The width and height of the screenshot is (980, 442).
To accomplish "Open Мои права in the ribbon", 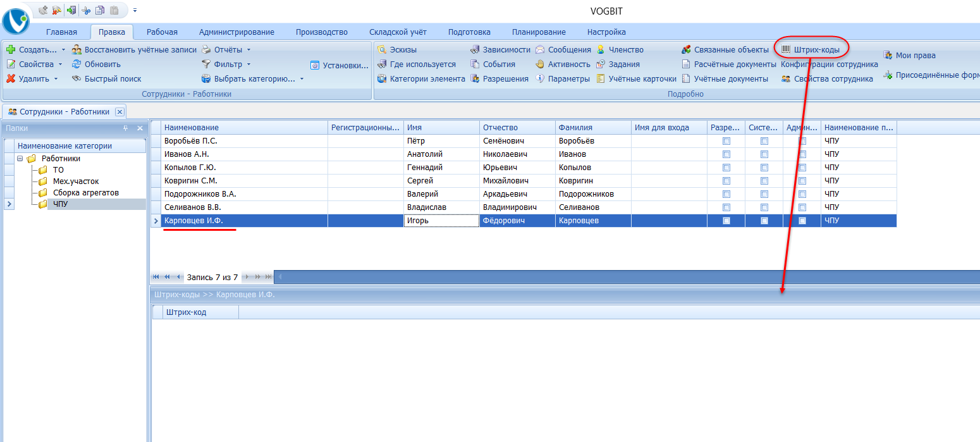I will tap(909, 56).
